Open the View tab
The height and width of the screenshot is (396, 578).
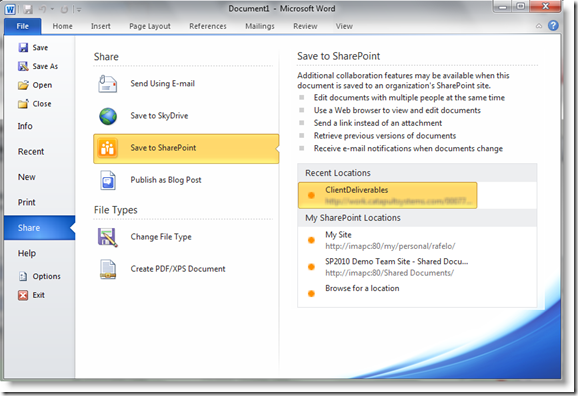click(x=344, y=26)
